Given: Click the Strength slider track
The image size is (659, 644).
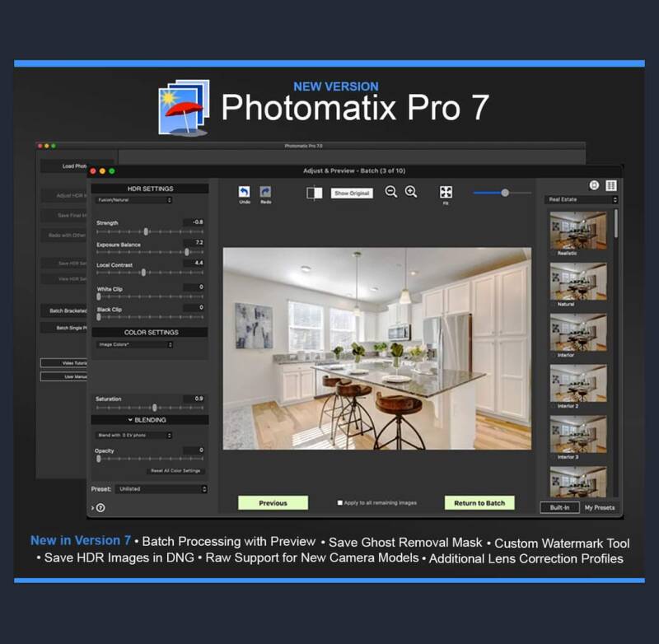Looking at the screenshot, I should click(150, 232).
